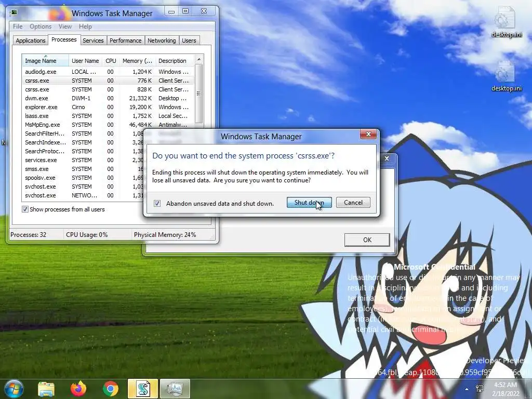
Task: Switch to the Services tab
Action: coord(93,41)
